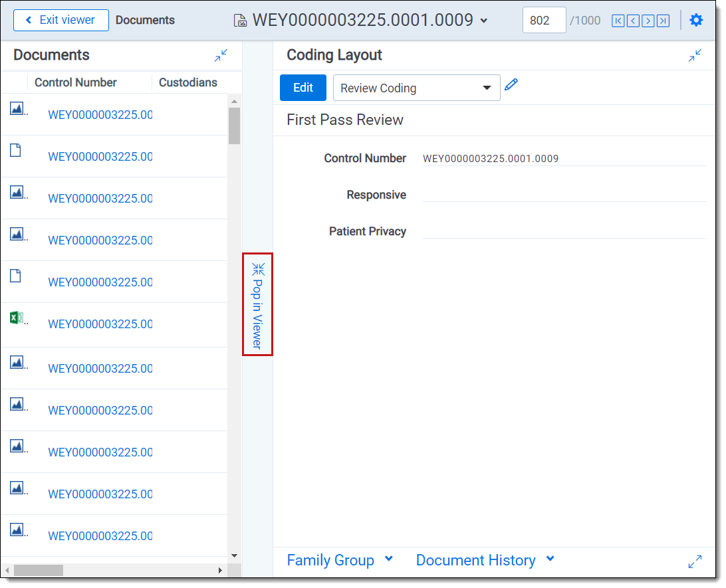This screenshot has height=588, width=726.
Task: Open the first WEY0000003225 document link
Action: pos(100,115)
